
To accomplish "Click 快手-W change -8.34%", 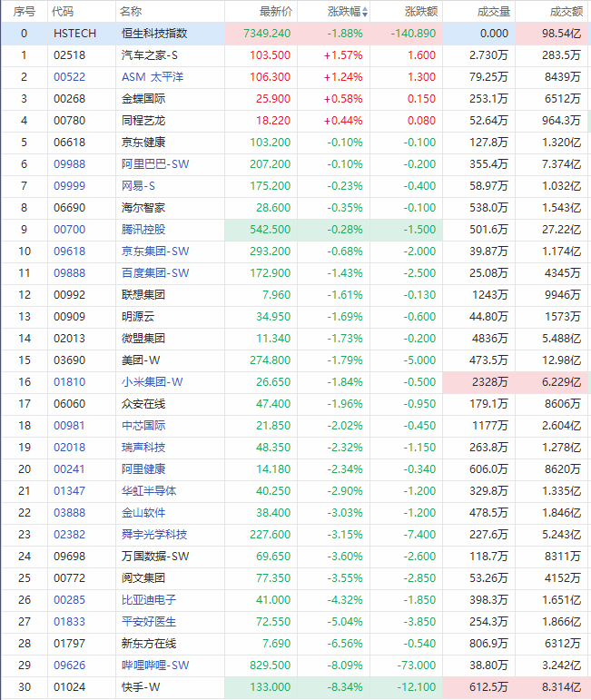I will pyautogui.click(x=345, y=687).
